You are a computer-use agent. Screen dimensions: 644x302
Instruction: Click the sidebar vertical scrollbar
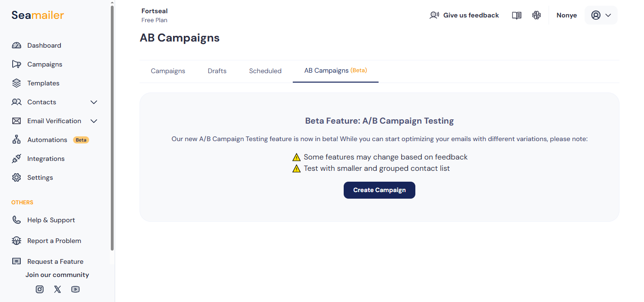point(112,127)
